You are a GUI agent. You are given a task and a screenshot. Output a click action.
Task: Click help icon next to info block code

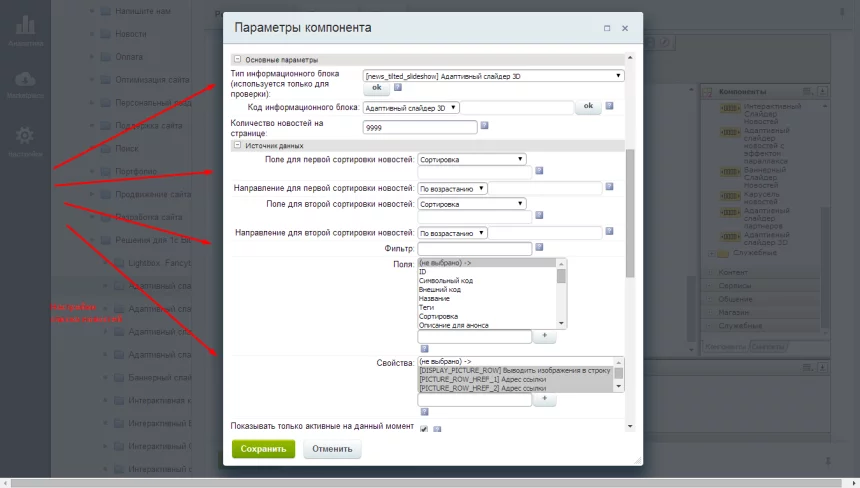(611, 107)
